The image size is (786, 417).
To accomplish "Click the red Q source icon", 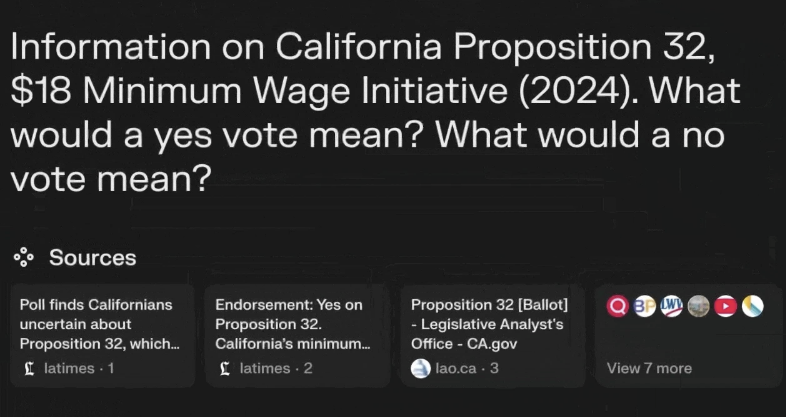I will click(618, 306).
